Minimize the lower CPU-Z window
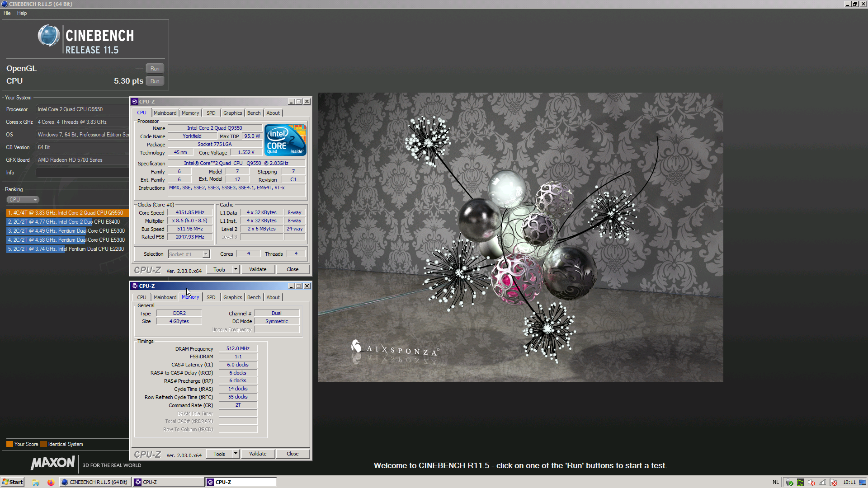The image size is (868, 488). point(291,286)
